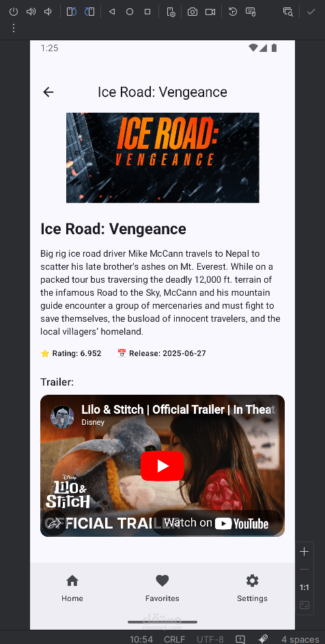Start screen recording with video camera icon

210,12
